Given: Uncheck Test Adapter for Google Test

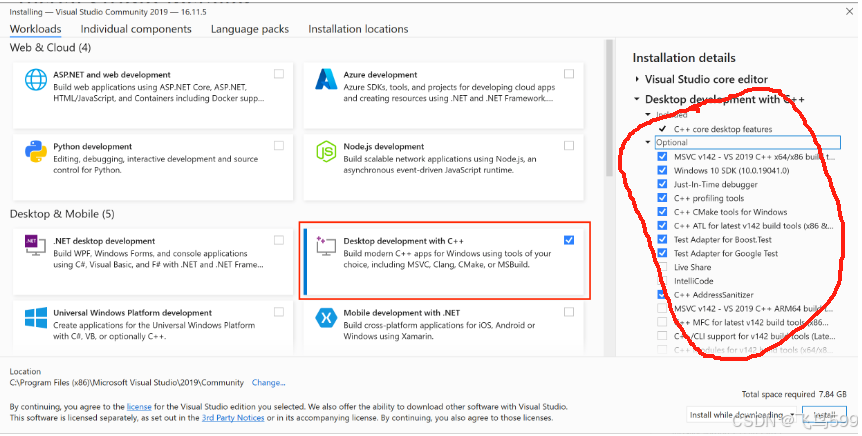Looking at the screenshot, I should 662,253.
